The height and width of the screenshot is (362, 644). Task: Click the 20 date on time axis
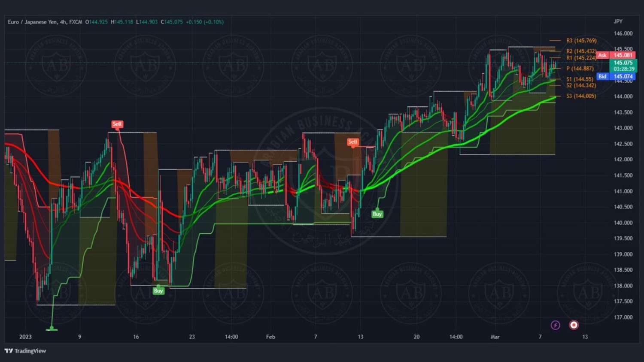pos(416,337)
